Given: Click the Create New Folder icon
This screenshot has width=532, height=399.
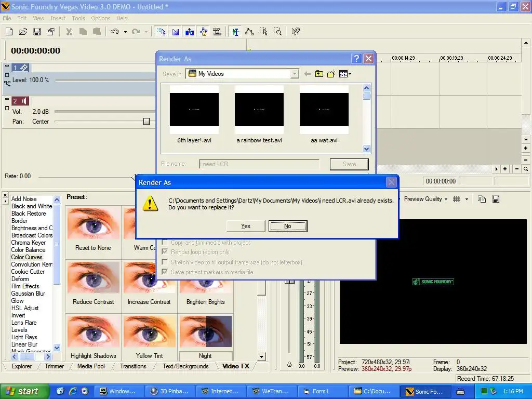Looking at the screenshot, I should click(331, 74).
